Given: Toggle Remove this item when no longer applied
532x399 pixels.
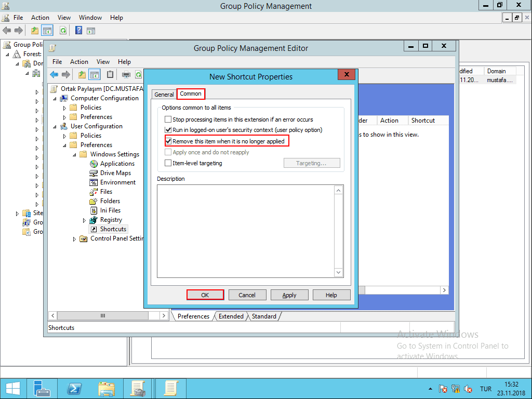Looking at the screenshot, I should click(x=168, y=141).
